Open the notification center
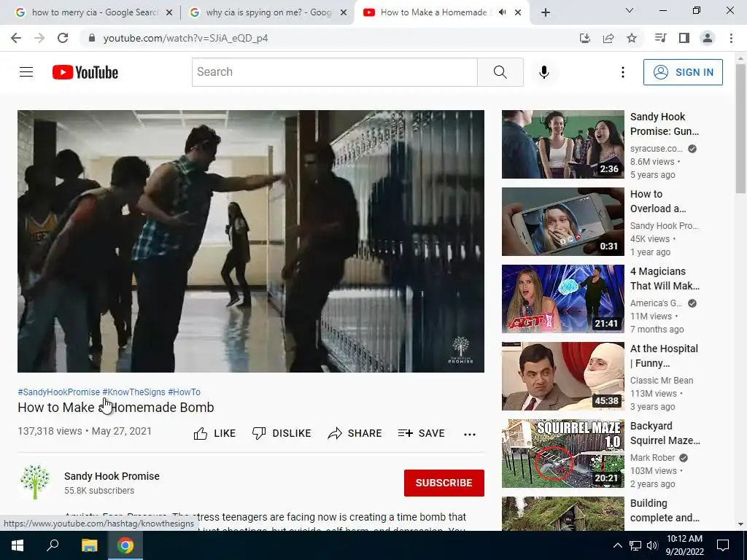747x560 pixels. (x=723, y=545)
